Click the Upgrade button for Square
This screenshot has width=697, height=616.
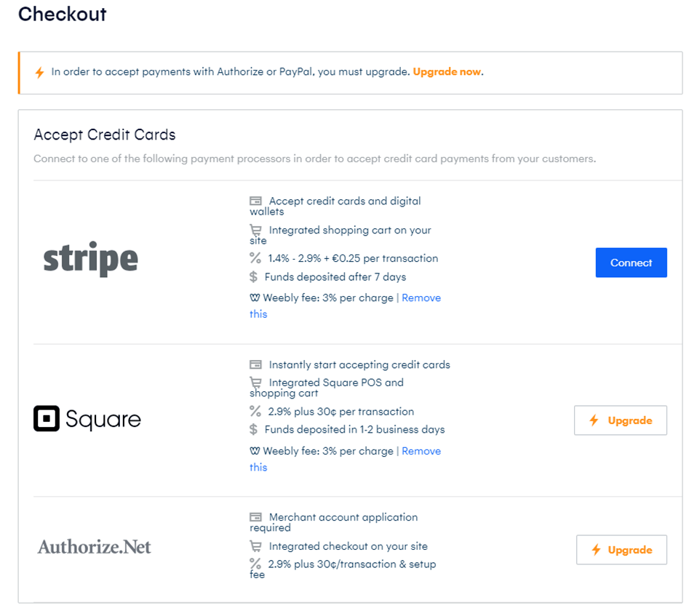(620, 420)
